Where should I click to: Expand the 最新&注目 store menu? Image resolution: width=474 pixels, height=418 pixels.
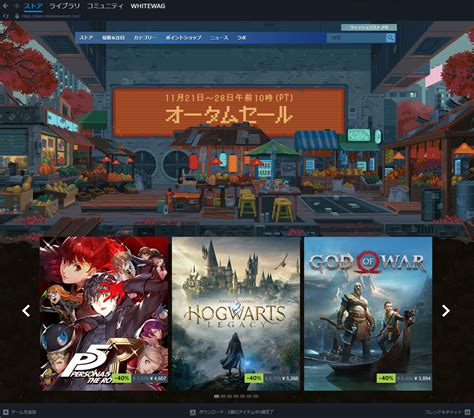113,38
